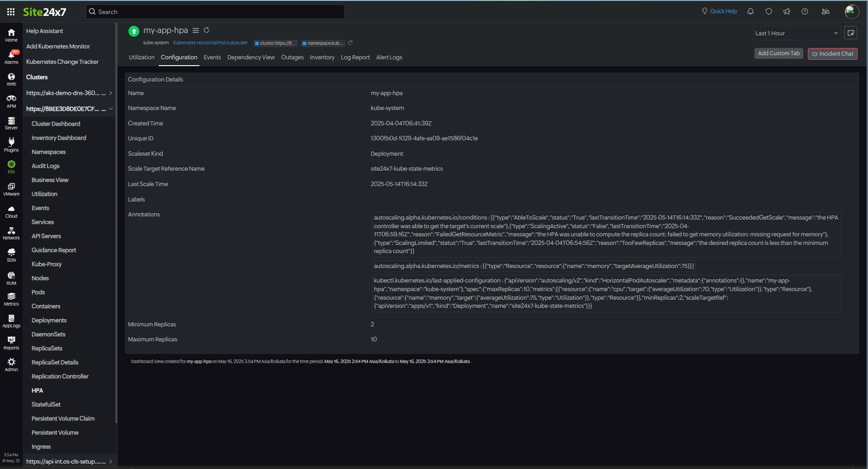This screenshot has width=868, height=469.
Task: Open the Server section icon
Action: click(x=11, y=124)
